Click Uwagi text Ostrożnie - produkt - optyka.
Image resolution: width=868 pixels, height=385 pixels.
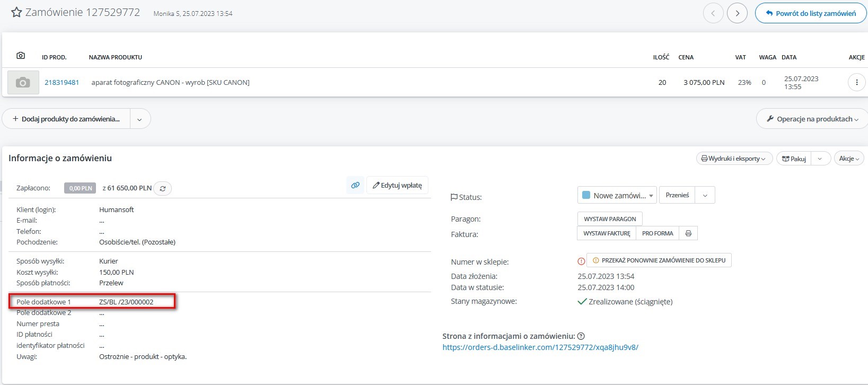(143, 356)
